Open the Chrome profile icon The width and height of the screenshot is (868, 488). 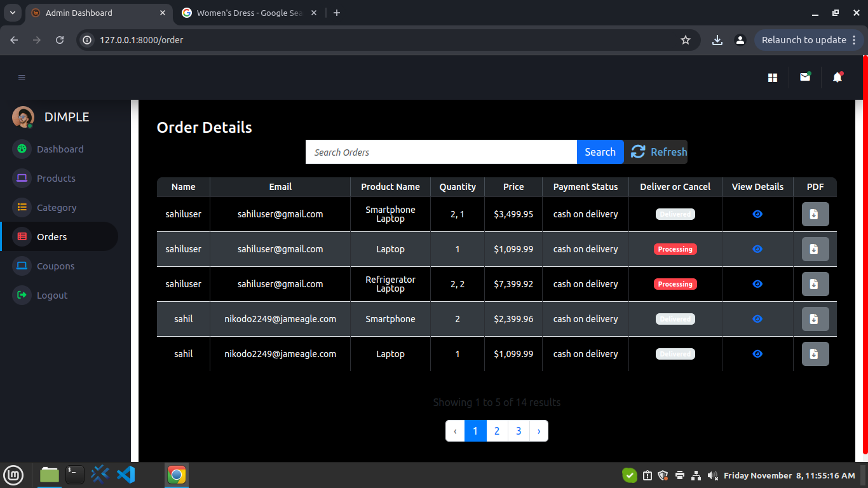tap(740, 40)
